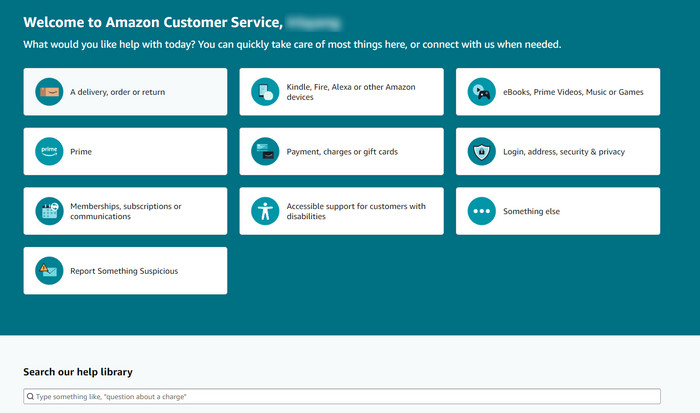Select "Report Something Suspicious" card
Viewport: 700px width, 413px height.
(124, 271)
